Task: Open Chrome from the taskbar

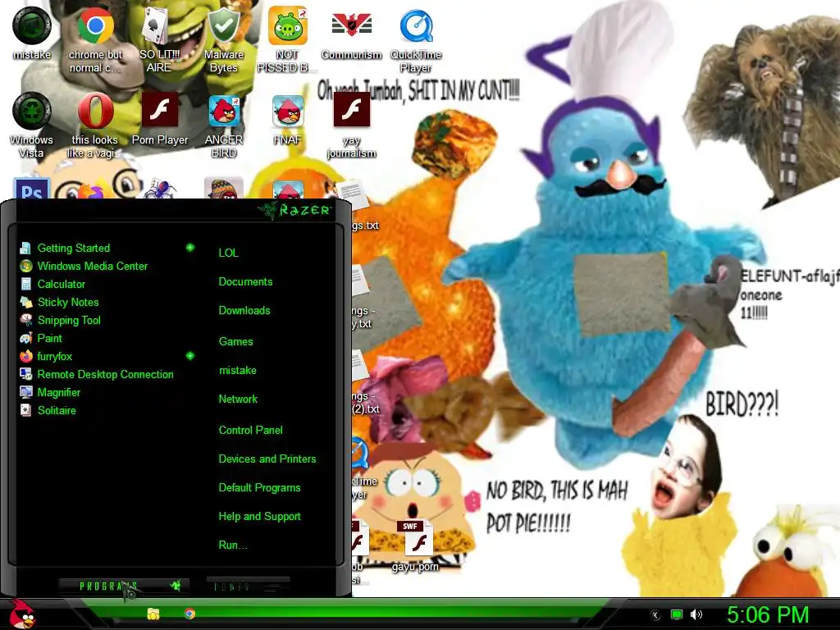Action: (189, 614)
